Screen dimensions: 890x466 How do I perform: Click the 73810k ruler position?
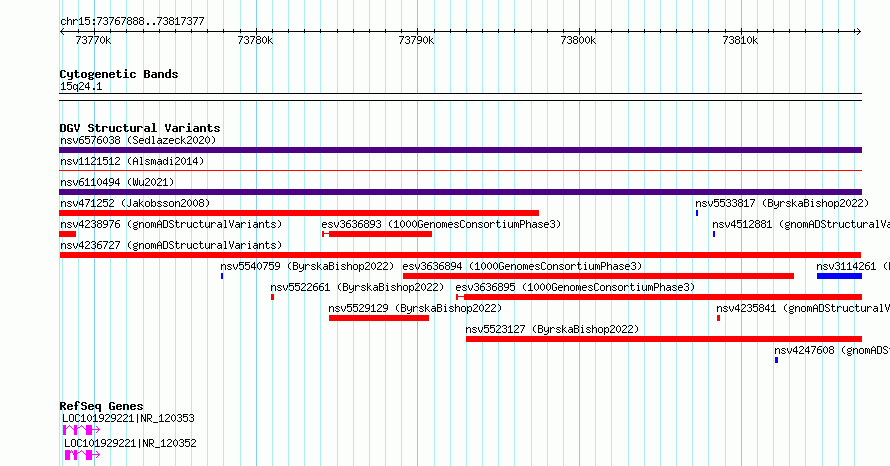click(x=740, y=40)
